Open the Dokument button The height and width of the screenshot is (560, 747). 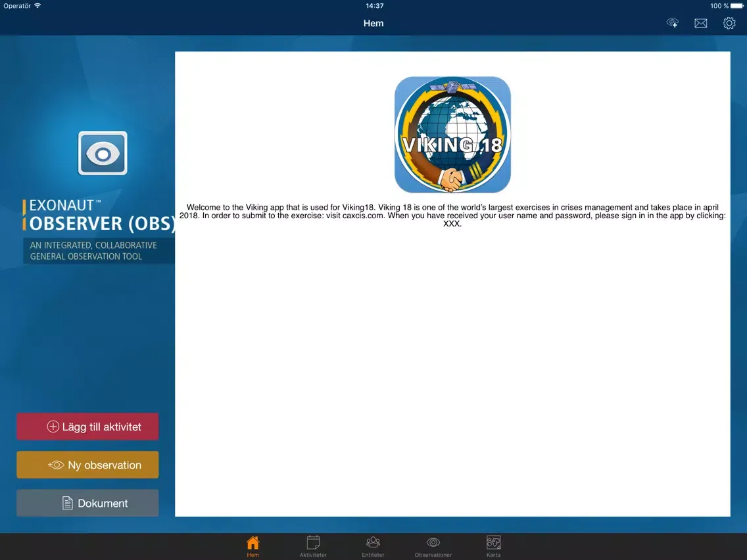[x=87, y=503]
